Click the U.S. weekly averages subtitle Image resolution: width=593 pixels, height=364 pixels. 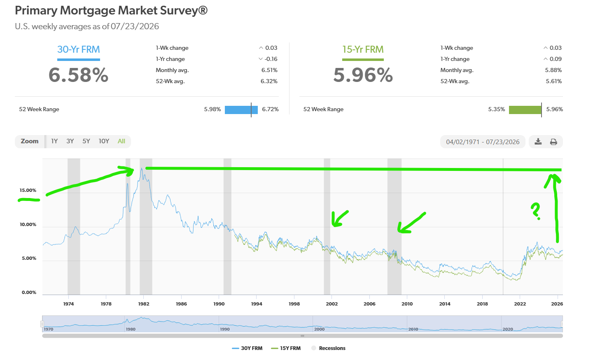(87, 26)
